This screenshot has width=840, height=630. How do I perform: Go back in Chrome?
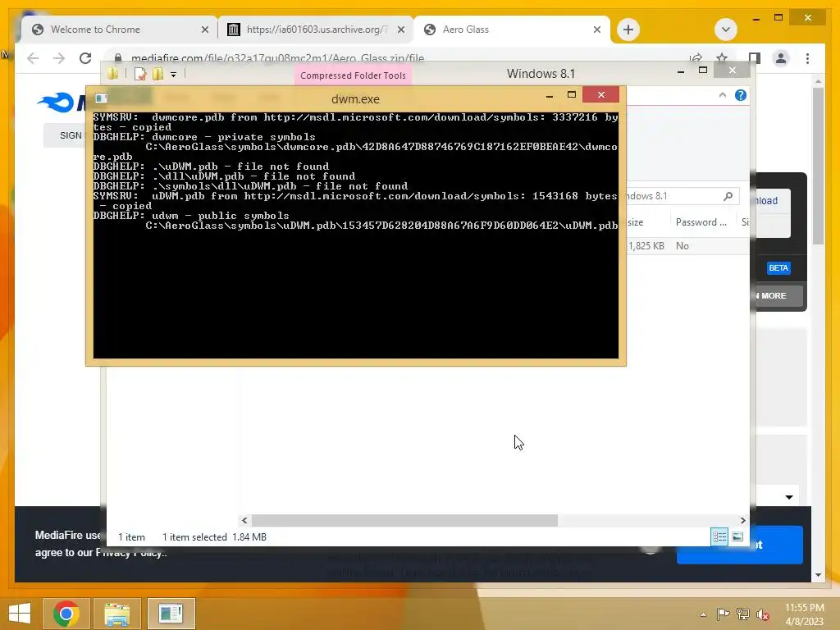33,58
